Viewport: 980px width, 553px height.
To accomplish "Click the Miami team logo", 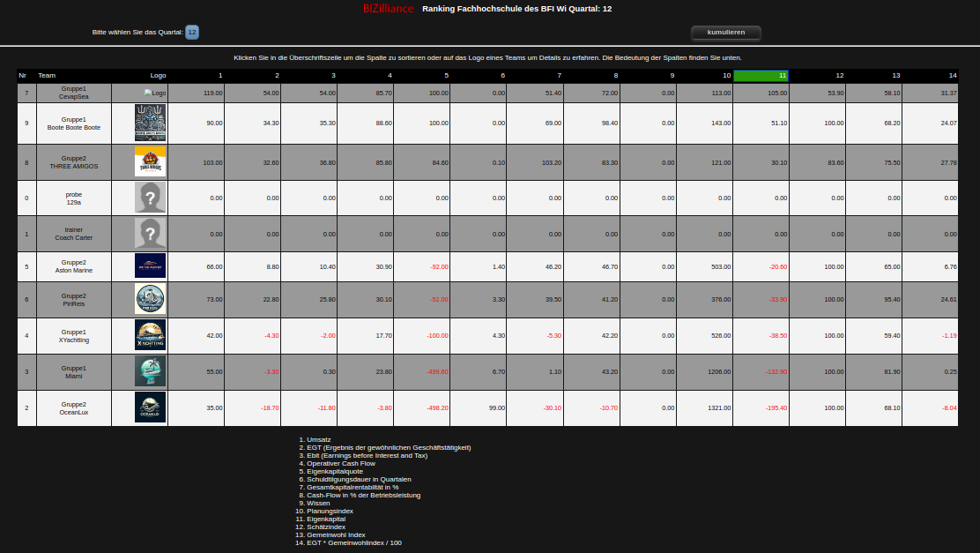I will 150,370.
